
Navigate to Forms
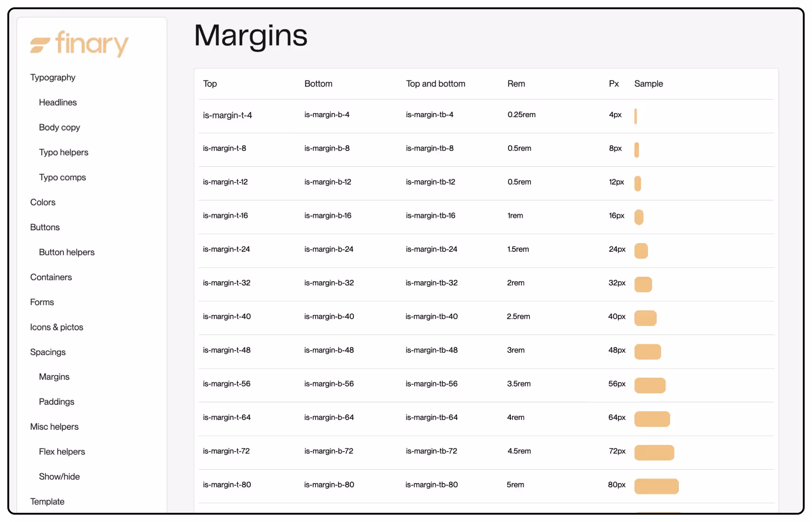[x=42, y=302]
